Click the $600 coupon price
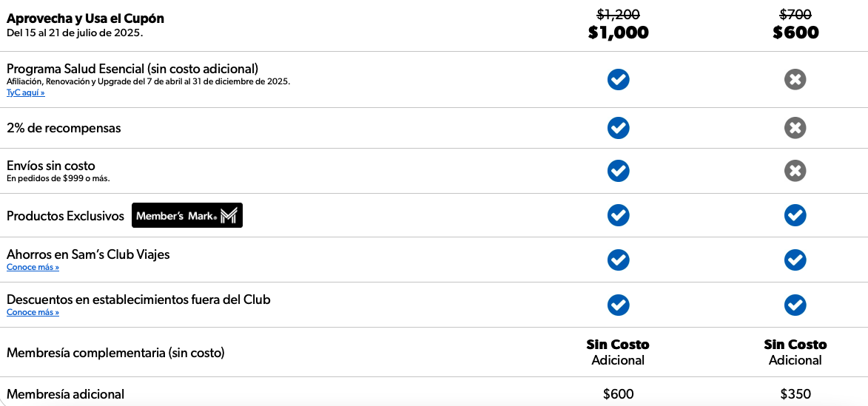This screenshot has height=406, width=868. pos(795,33)
